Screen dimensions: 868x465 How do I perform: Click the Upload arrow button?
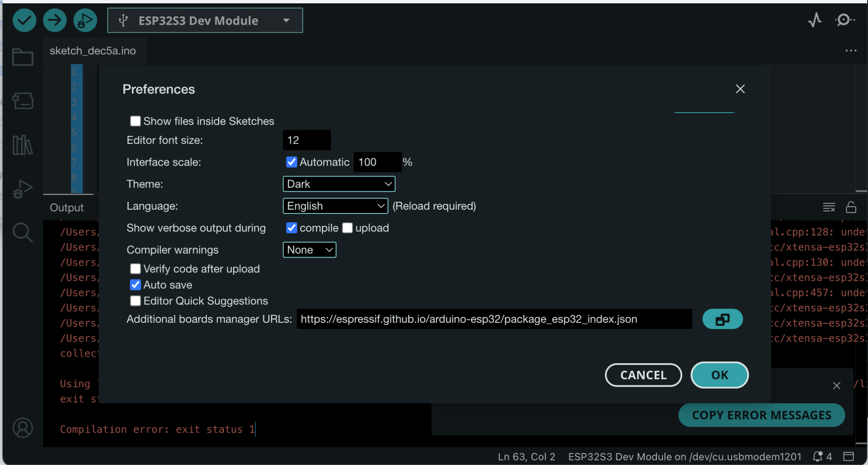(55, 20)
